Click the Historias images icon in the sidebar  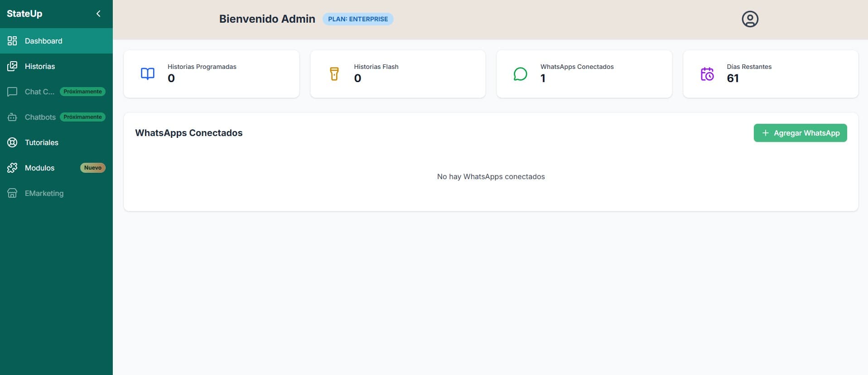coord(12,66)
